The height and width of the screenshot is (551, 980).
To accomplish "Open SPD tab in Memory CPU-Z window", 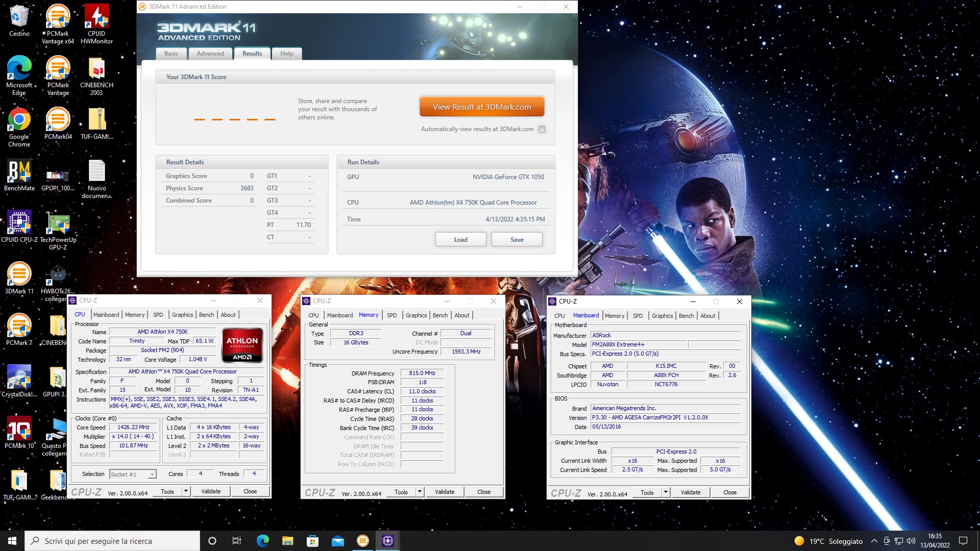I will 392,315.
